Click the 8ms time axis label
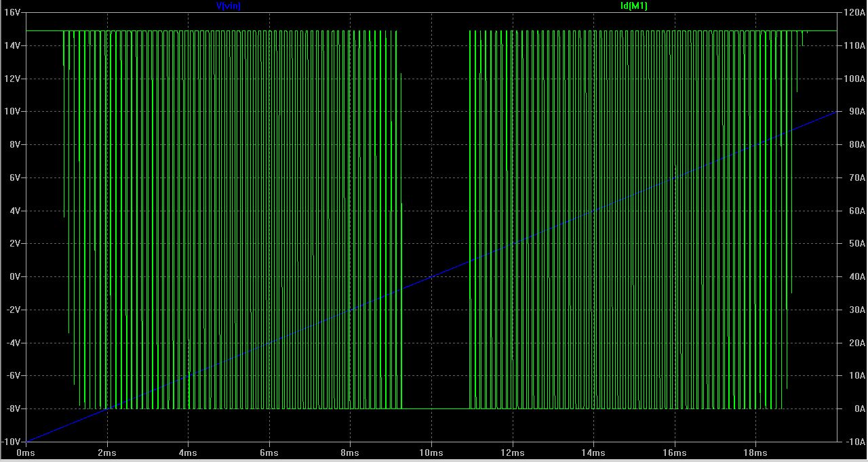Screen dimensions: 868x462 350,453
